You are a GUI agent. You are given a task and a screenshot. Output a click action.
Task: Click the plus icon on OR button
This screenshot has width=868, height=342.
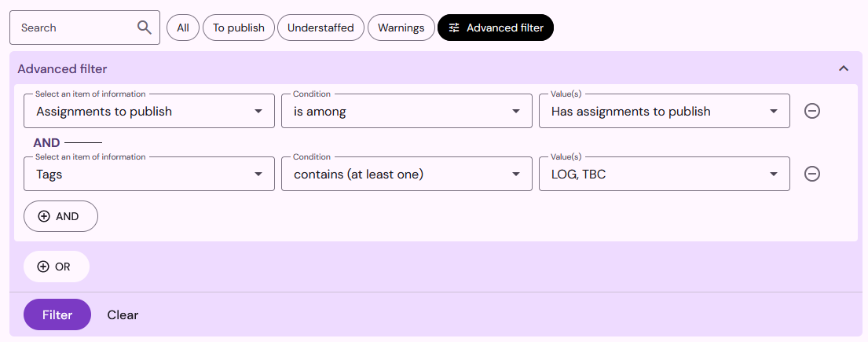pos(43,267)
